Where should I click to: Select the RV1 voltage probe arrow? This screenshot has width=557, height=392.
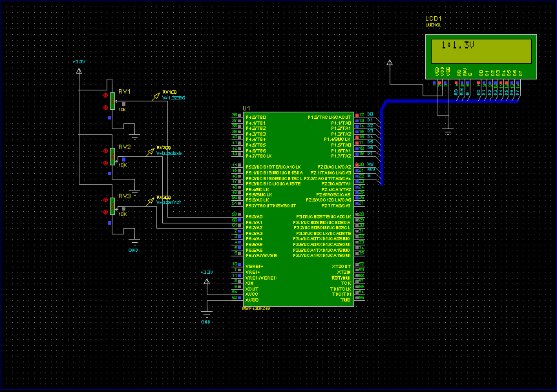[x=156, y=96]
